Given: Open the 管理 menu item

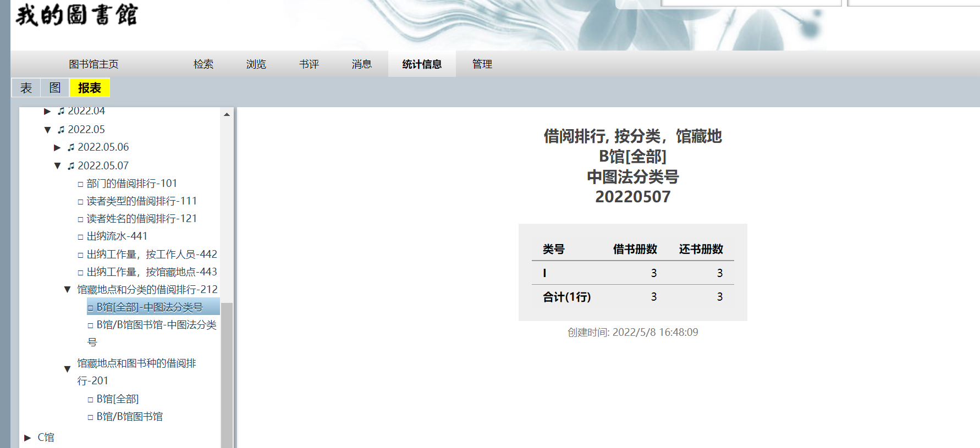Looking at the screenshot, I should 482,64.
